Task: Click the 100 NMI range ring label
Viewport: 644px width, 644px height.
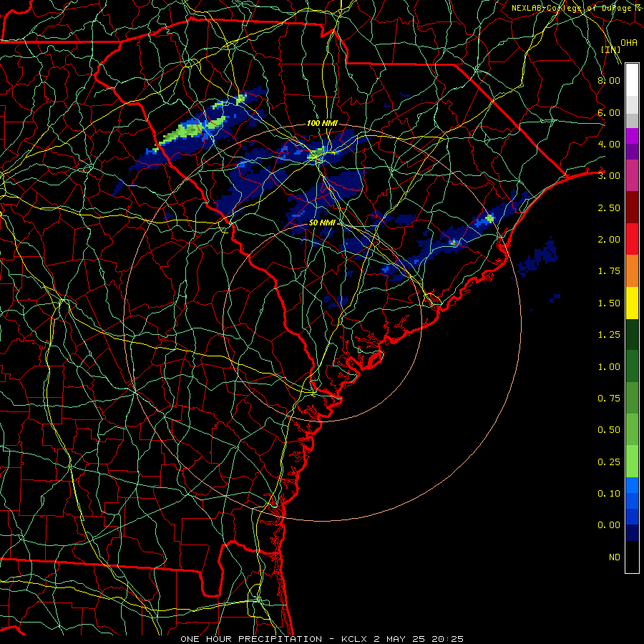Action: [322, 123]
